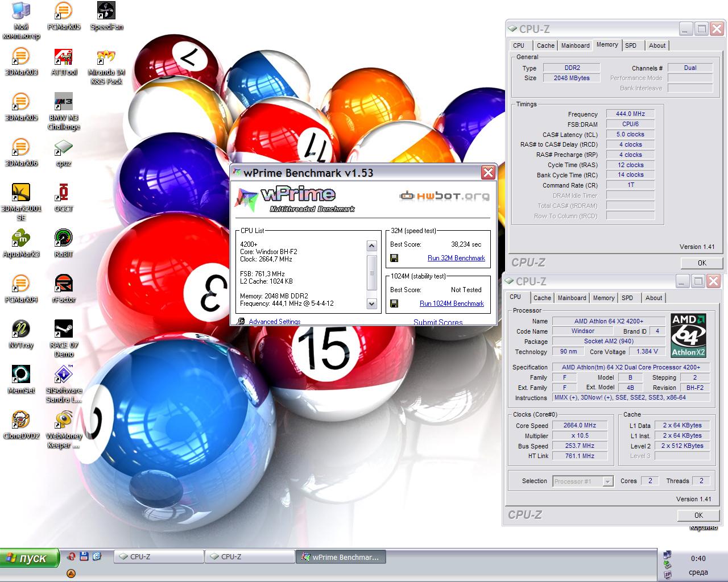Open RaBiT desktop shortcut
Screen dimensions: 728x582
(x=64, y=243)
